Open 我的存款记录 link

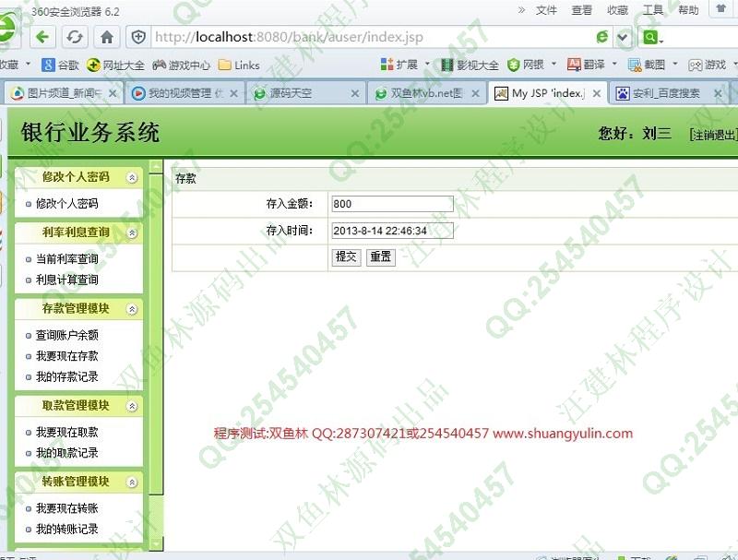pyautogui.click(x=66, y=376)
